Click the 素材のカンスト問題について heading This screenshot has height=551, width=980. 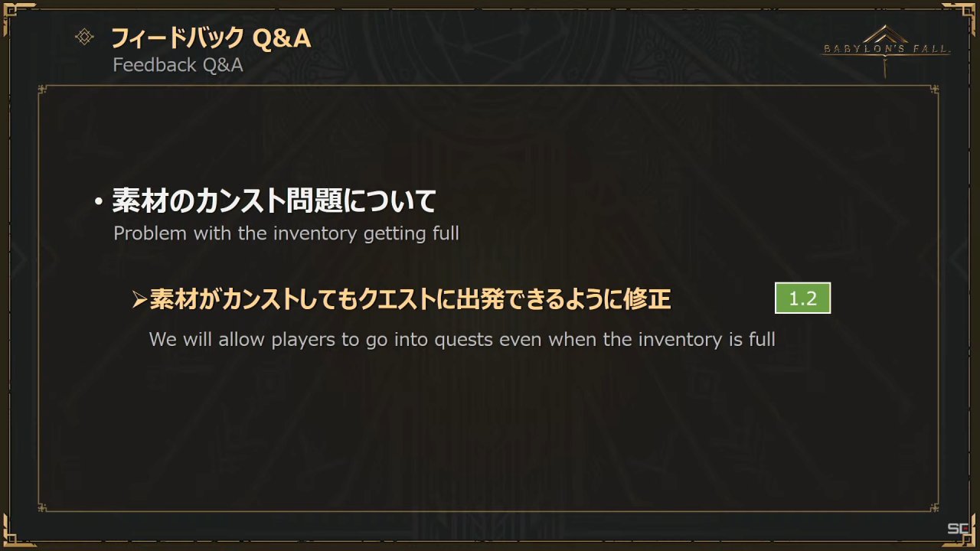(x=274, y=202)
